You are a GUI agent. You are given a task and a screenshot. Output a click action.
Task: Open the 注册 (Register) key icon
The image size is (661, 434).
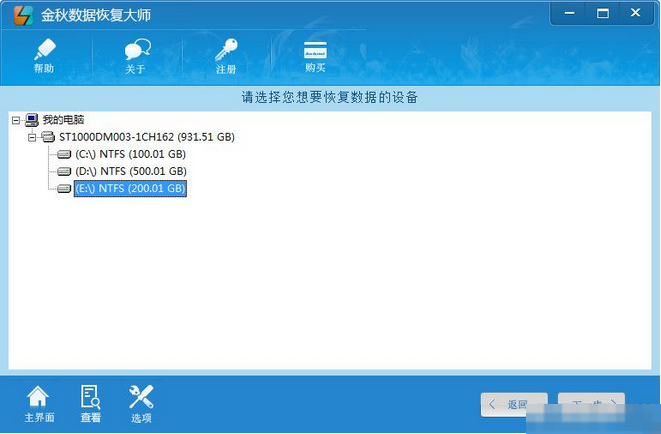[x=227, y=56]
